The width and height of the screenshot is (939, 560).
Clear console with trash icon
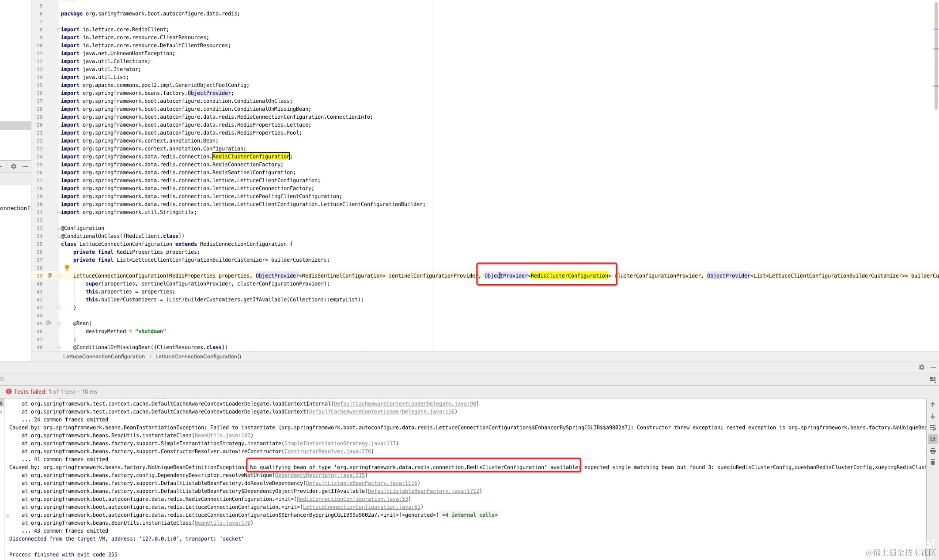click(x=932, y=462)
